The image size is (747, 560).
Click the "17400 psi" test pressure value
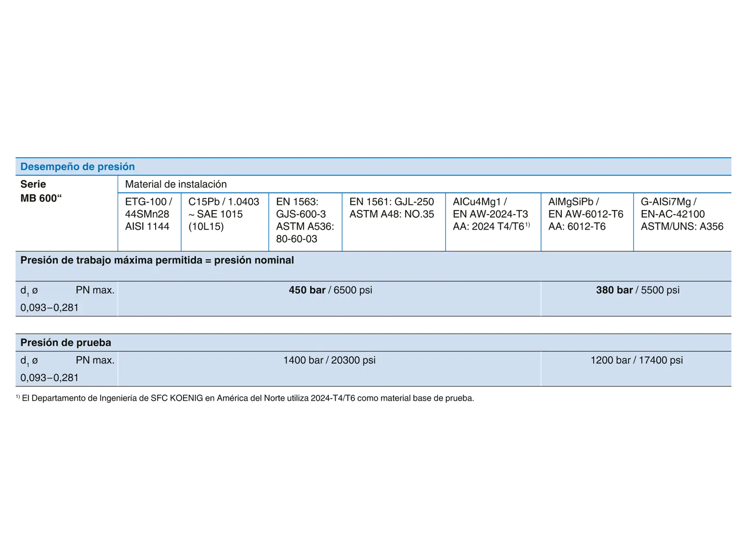tap(660, 360)
